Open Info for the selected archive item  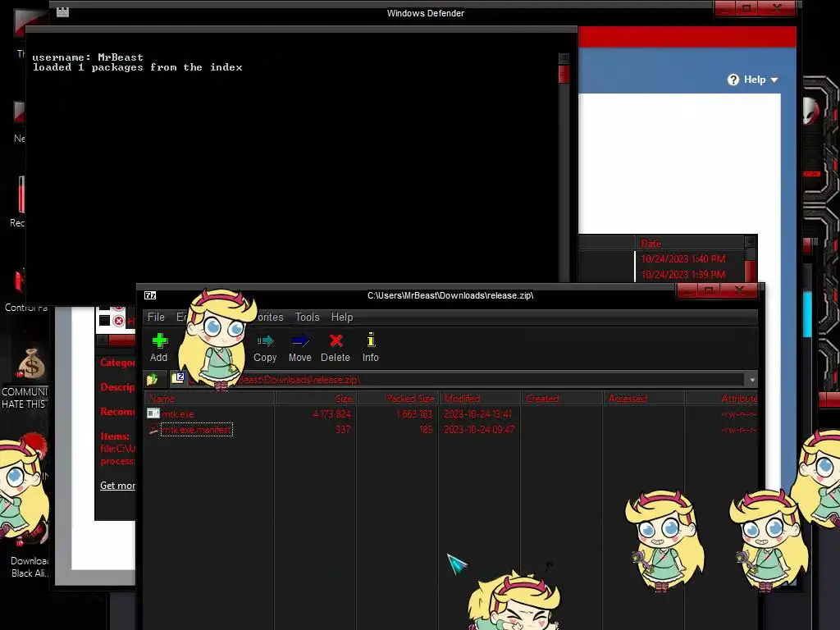(370, 347)
